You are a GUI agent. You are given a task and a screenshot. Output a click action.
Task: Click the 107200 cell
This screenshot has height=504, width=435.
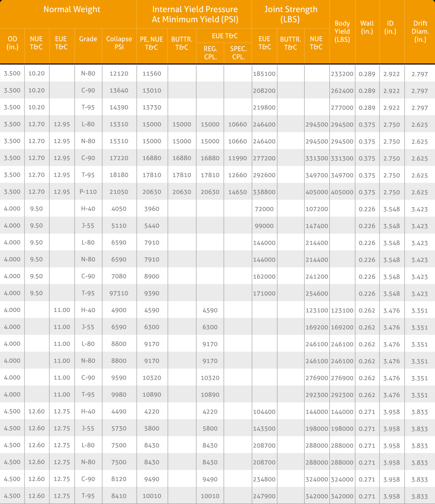tap(317, 209)
